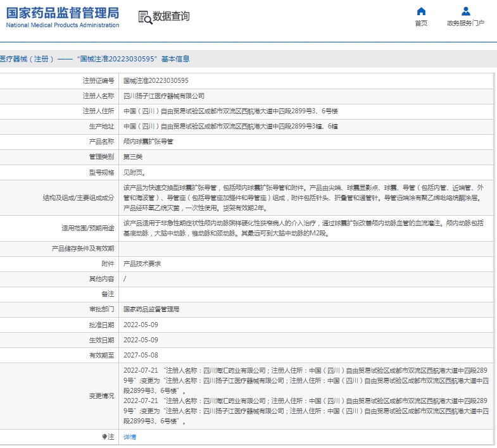
Task: Click the bulb icon beside 注
Action: point(104,437)
